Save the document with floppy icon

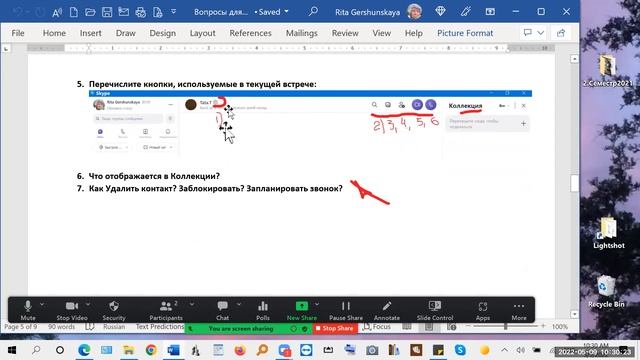107,12
